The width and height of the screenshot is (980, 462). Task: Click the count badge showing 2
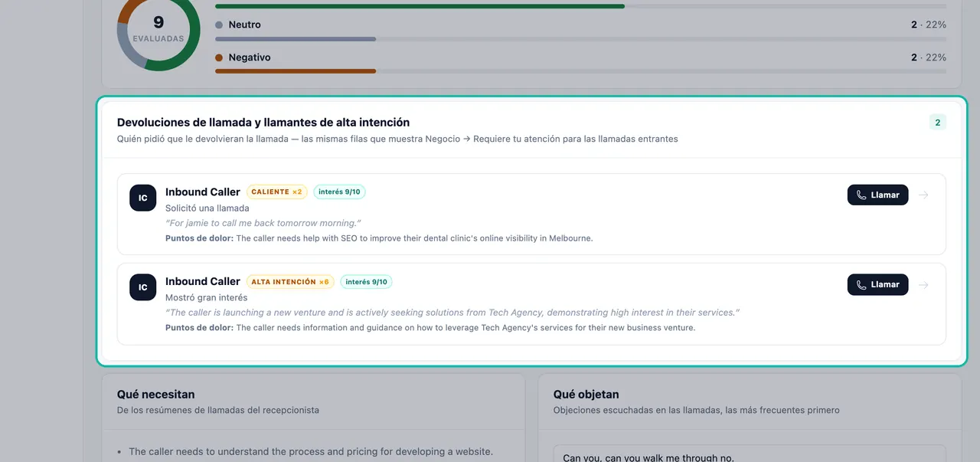tap(938, 122)
